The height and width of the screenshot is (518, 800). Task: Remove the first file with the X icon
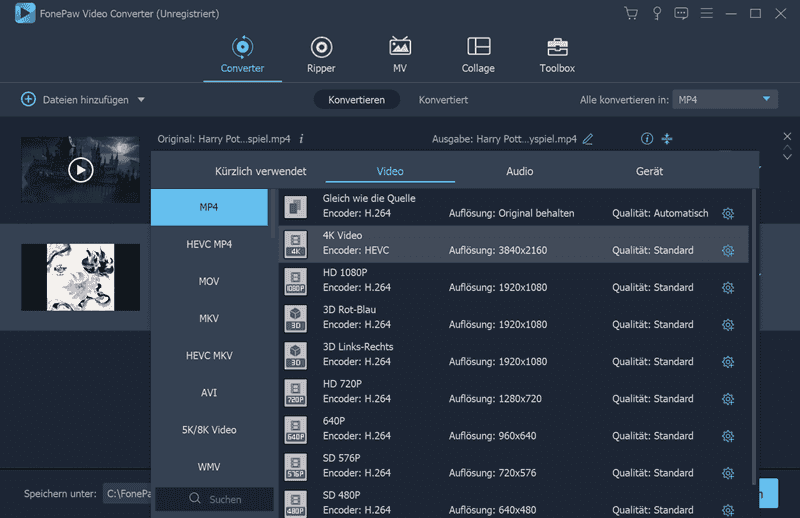pyautogui.click(x=787, y=136)
